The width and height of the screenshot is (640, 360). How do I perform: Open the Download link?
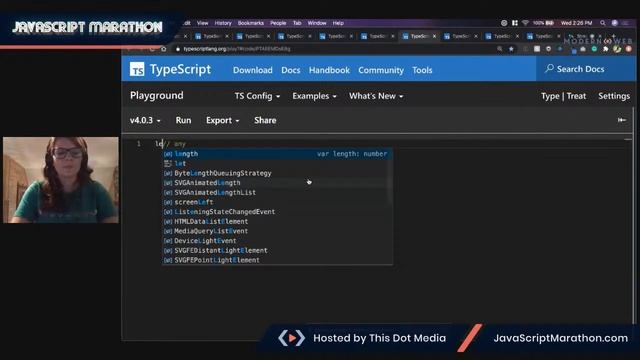point(253,70)
